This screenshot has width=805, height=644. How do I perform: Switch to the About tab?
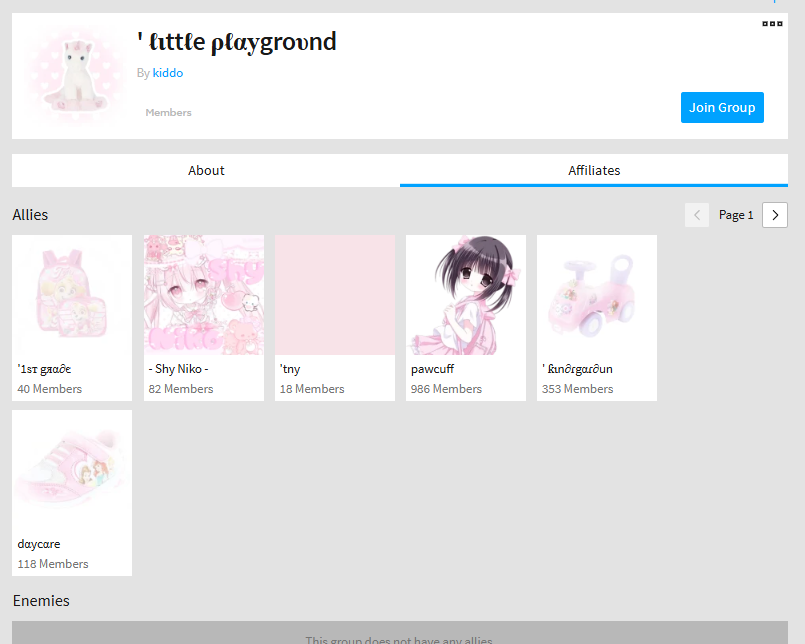(x=206, y=171)
